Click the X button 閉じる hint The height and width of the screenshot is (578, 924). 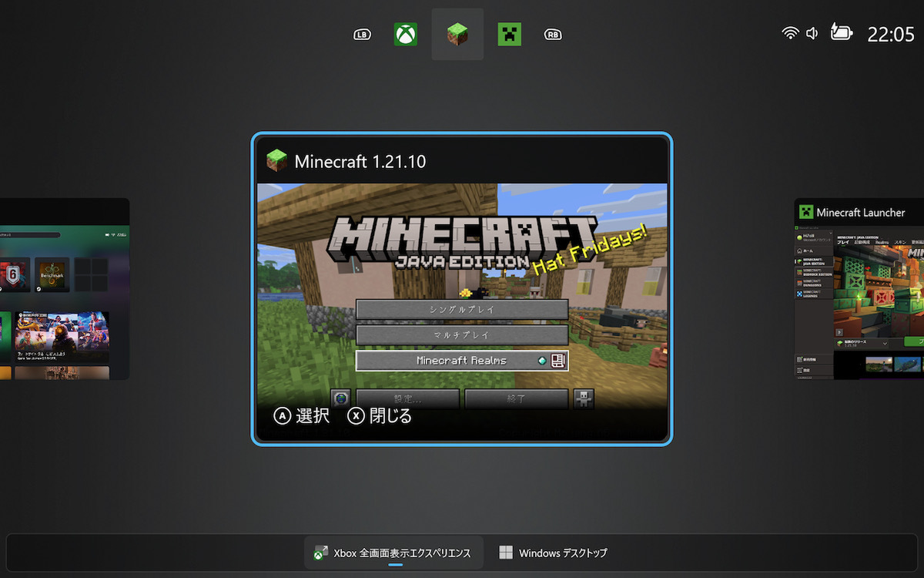tap(380, 416)
